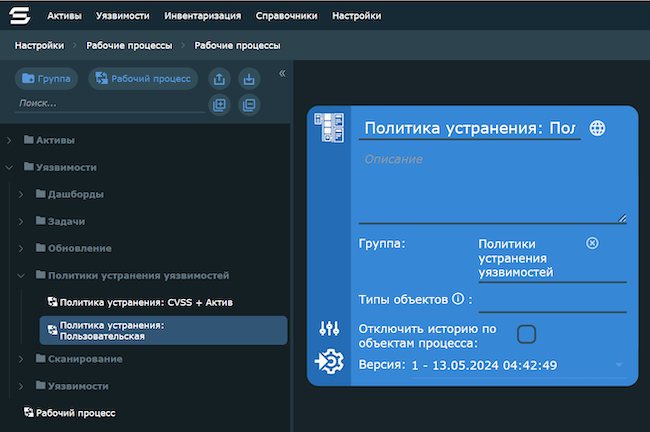Click the expand all tree icon
Screen dimensions: 650x432
(219, 105)
